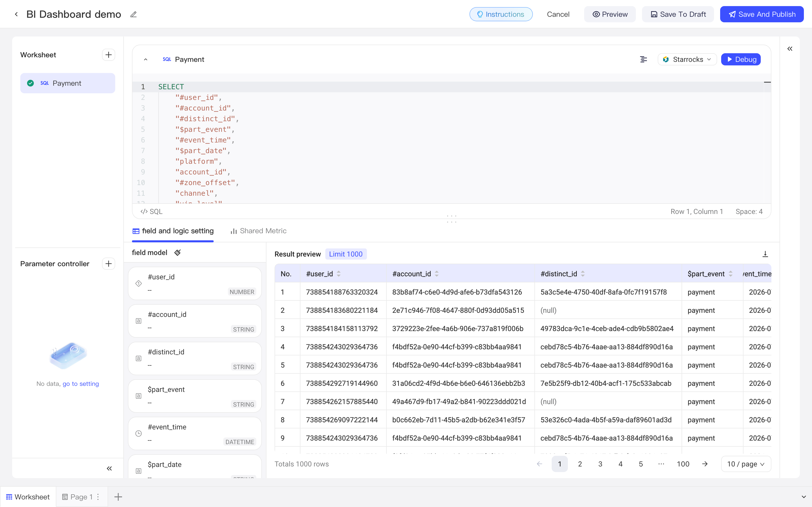Go back using the left arrow
This screenshot has height=507, width=812.
click(x=16, y=14)
